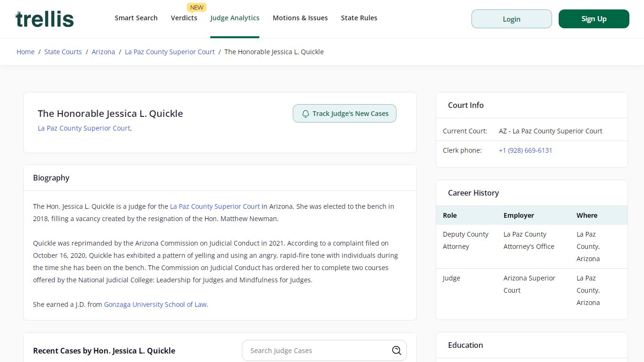Click Track Judge's New Cases button
This screenshot has height=362, width=644.
tap(345, 114)
